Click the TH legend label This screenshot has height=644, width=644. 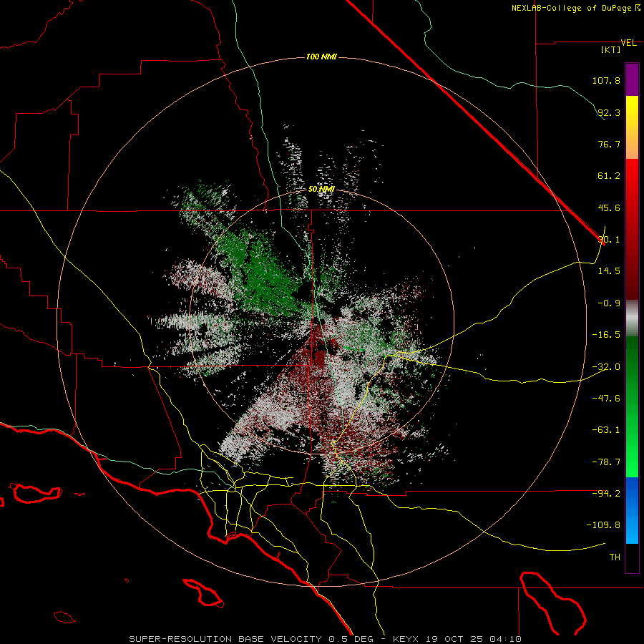tap(615, 557)
